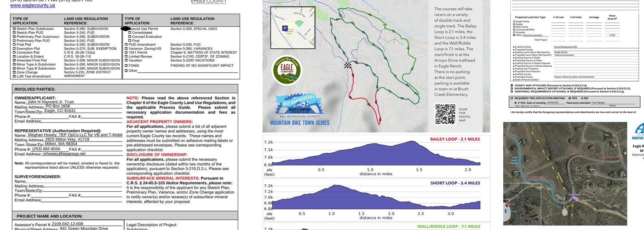Click the blacked-out Special Use Permit mark
Viewport: 644px width, 230px height.
coord(126,29)
